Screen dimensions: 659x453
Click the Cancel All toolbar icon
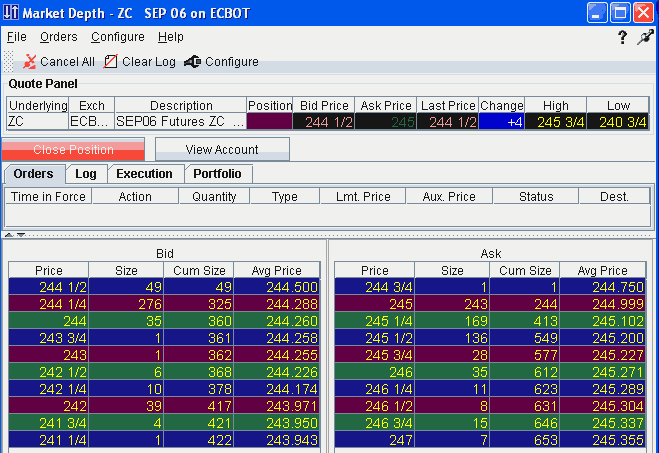pos(30,62)
